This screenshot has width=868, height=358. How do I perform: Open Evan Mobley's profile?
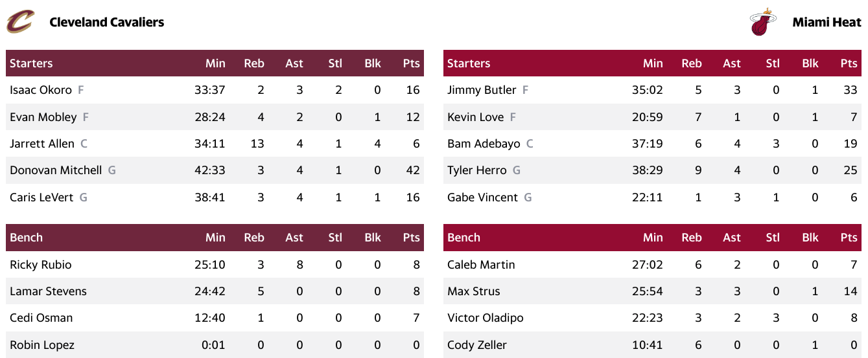click(43, 117)
